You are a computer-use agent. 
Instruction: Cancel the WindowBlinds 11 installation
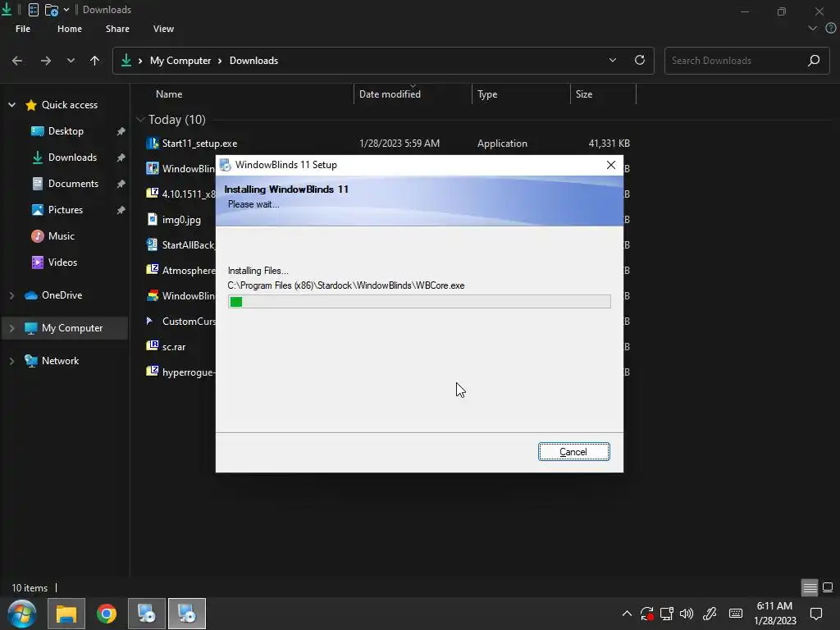coord(573,452)
